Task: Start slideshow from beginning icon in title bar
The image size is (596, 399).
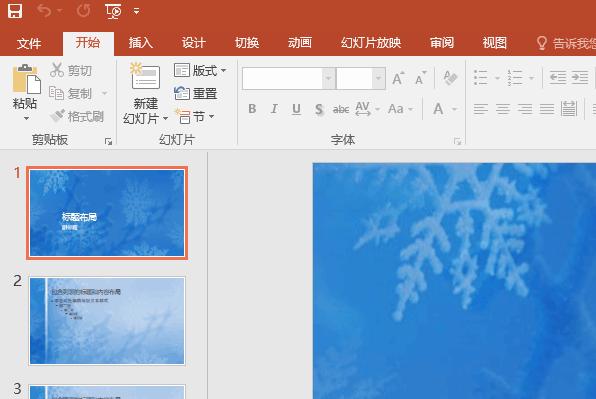Action: click(x=113, y=11)
